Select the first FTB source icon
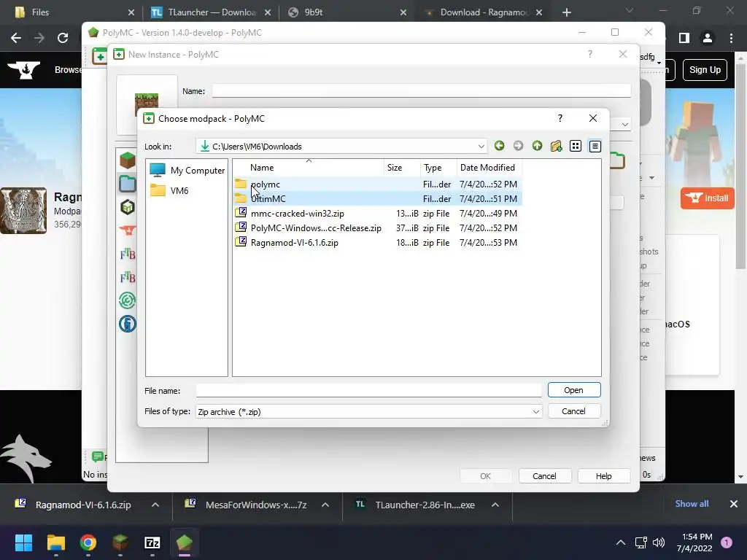747x560 pixels. (127, 254)
